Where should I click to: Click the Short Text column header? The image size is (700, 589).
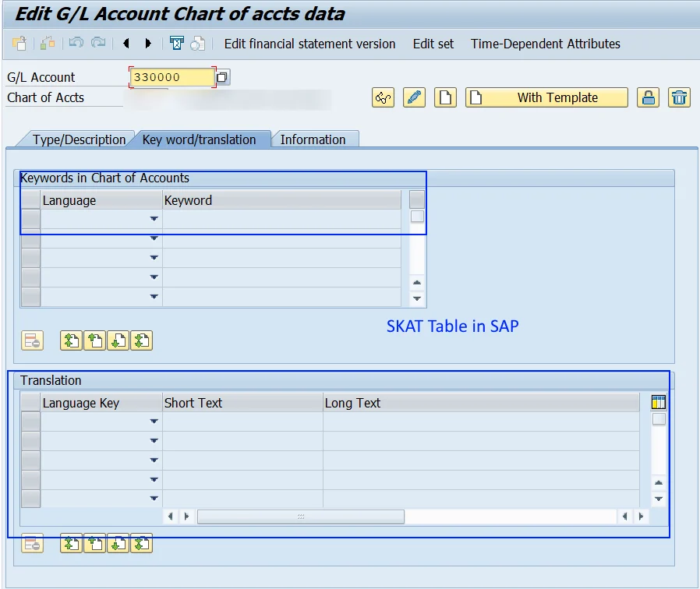pos(242,403)
